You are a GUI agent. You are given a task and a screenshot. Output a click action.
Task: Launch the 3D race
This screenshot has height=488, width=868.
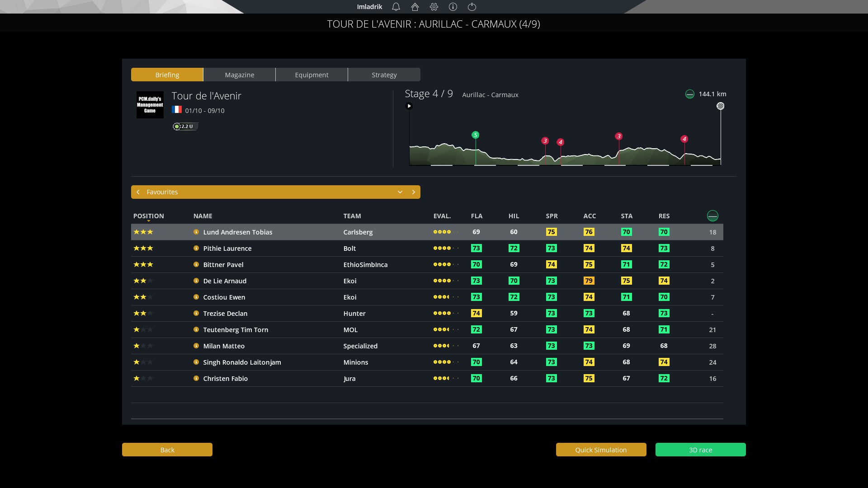pyautogui.click(x=701, y=450)
